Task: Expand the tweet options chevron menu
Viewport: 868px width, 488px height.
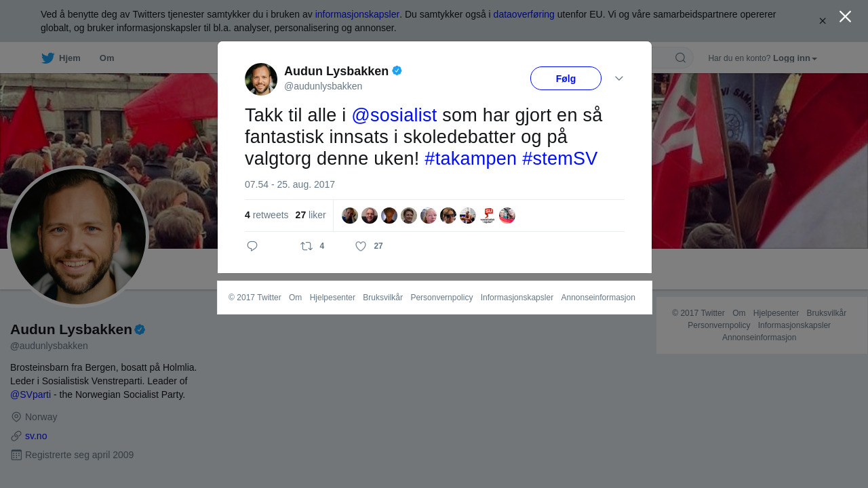Action: (x=619, y=79)
